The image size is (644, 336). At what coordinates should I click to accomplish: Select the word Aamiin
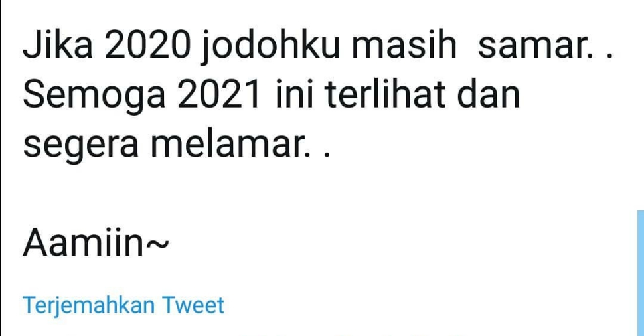coord(83,242)
